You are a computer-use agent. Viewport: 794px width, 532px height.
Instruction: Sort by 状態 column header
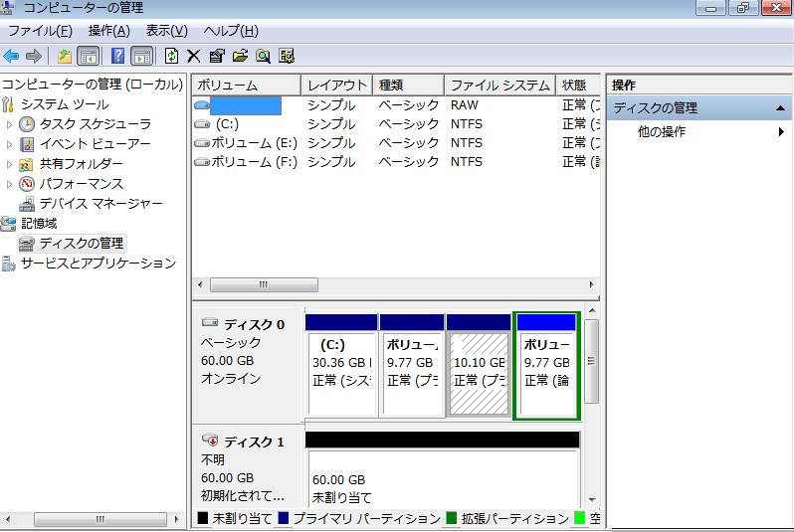(x=578, y=86)
